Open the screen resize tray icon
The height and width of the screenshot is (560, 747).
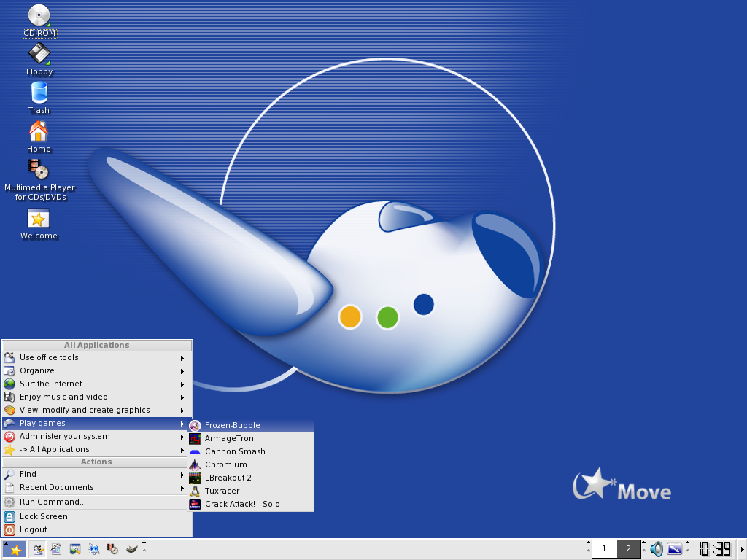pyautogui.click(x=675, y=549)
